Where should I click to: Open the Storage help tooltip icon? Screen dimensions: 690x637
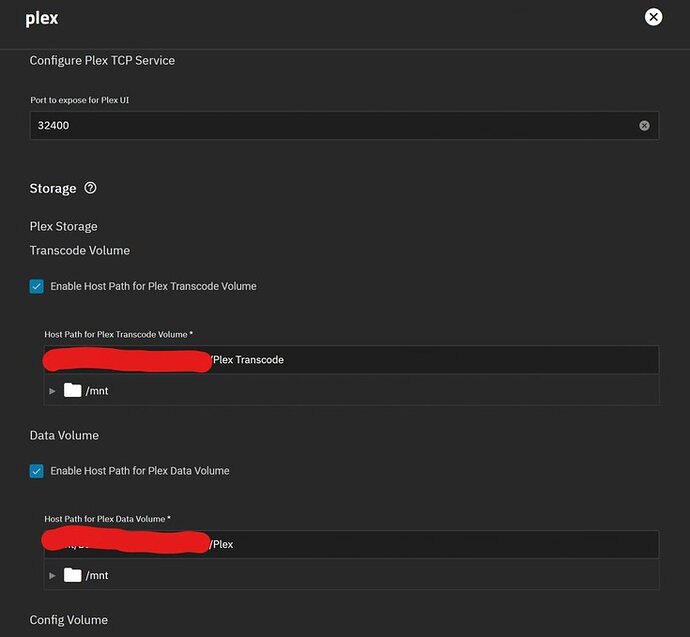90,188
